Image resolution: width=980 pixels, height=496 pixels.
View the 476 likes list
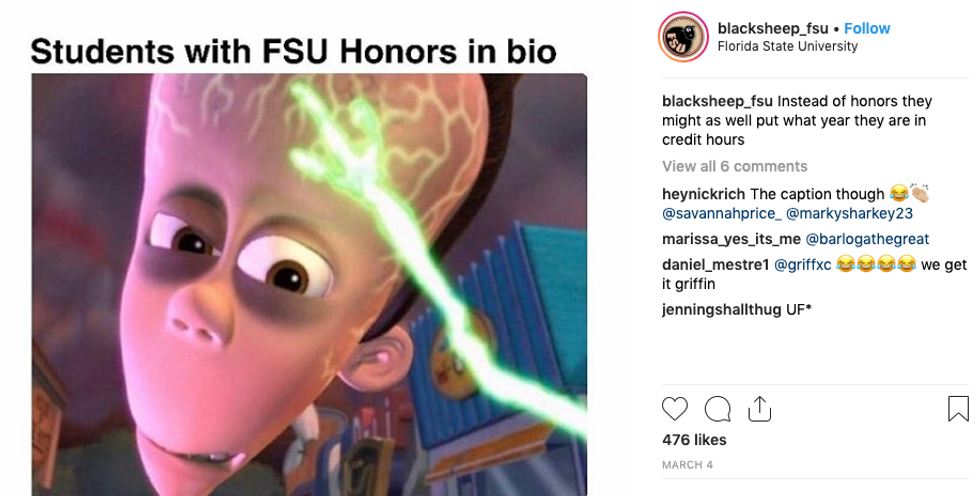pos(694,440)
